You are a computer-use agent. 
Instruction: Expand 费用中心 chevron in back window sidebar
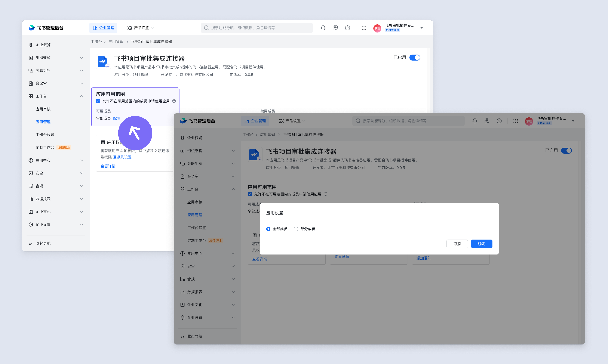click(x=82, y=160)
